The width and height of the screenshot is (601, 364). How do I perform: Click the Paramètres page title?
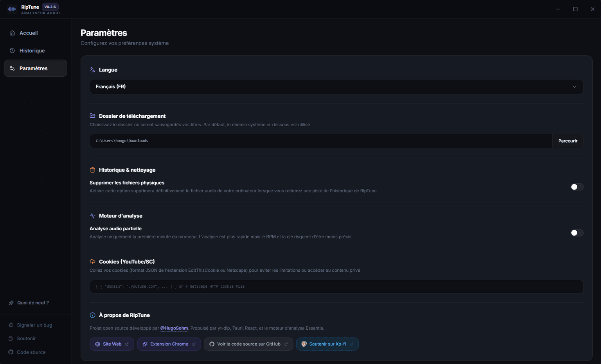104,33
